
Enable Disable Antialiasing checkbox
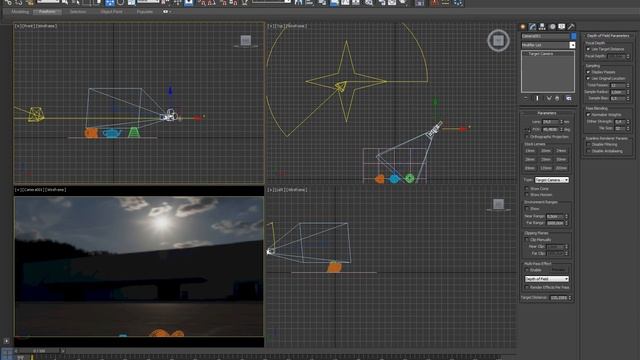point(589,151)
